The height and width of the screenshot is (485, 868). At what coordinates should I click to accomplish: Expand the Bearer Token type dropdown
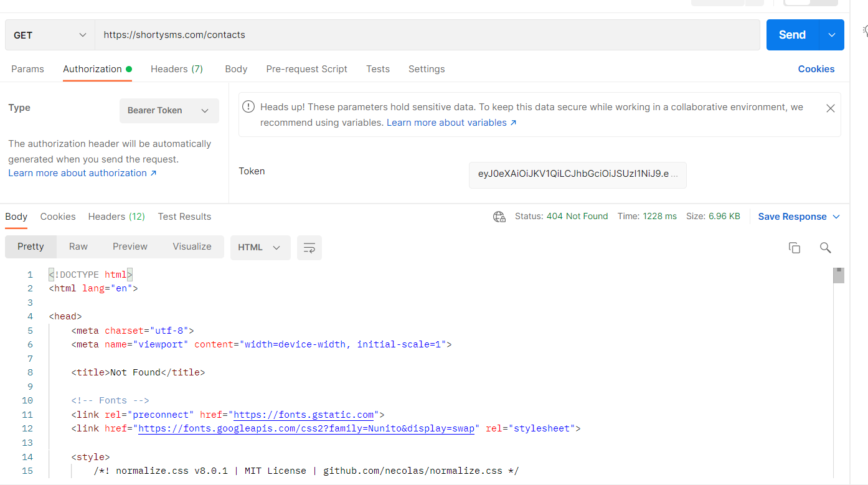point(169,110)
